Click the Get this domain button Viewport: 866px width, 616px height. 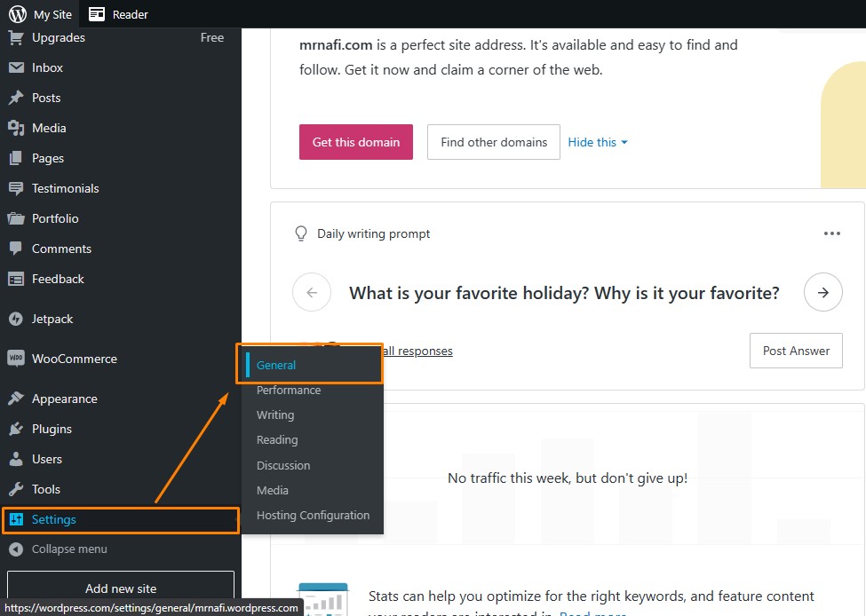[x=356, y=142]
